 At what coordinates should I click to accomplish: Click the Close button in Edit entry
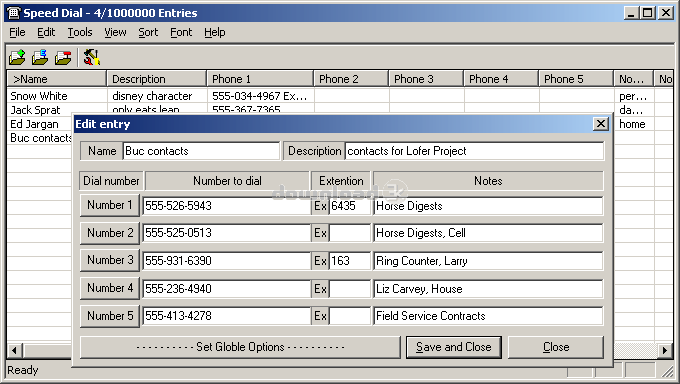coord(556,347)
